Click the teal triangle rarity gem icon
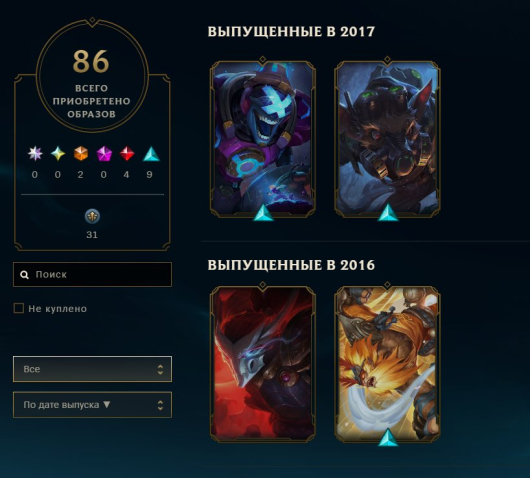This screenshot has width=530, height=478. pos(151,153)
